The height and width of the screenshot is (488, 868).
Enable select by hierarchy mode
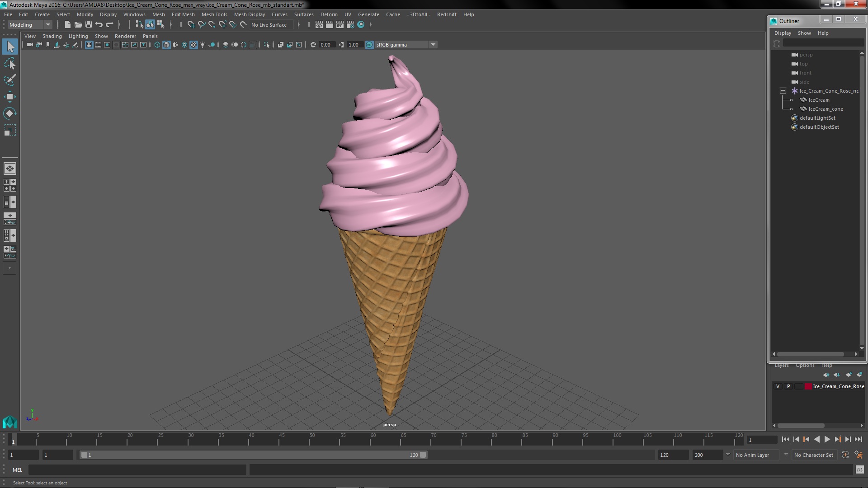pos(139,25)
